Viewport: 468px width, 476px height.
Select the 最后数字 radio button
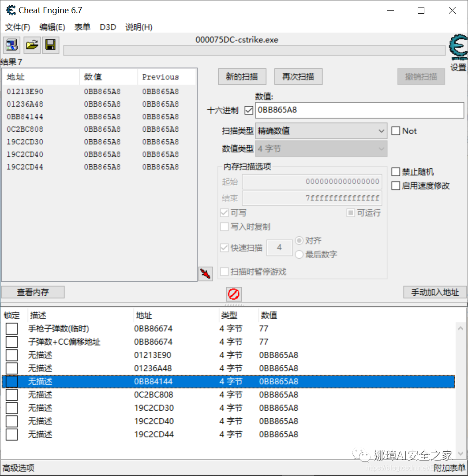299,254
